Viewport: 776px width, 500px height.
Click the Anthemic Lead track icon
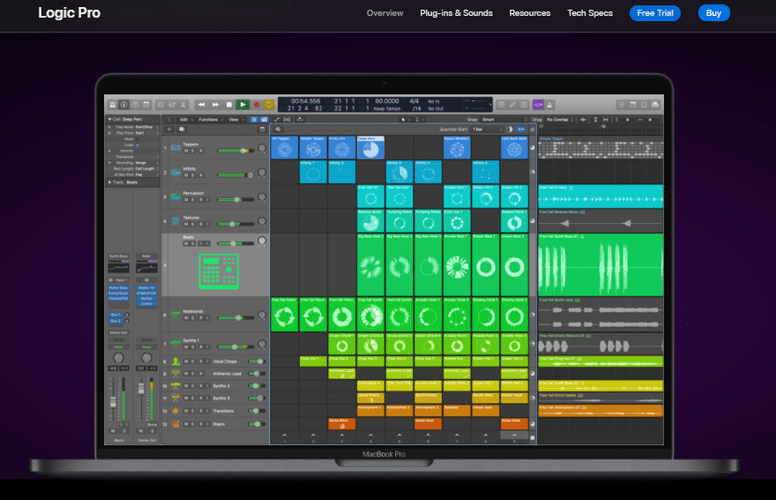pyautogui.click(x=175, y=374)
